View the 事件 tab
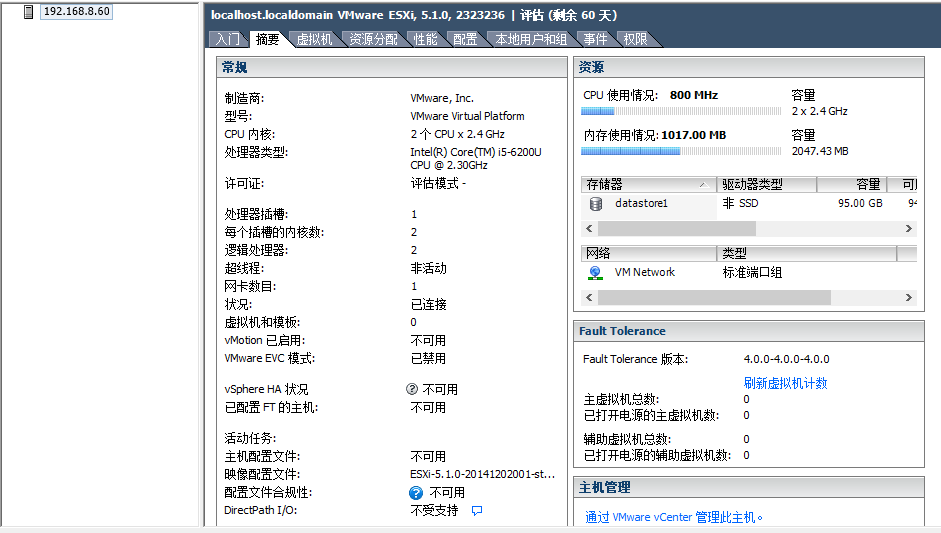The image size is (941, 533). (595, 39)
